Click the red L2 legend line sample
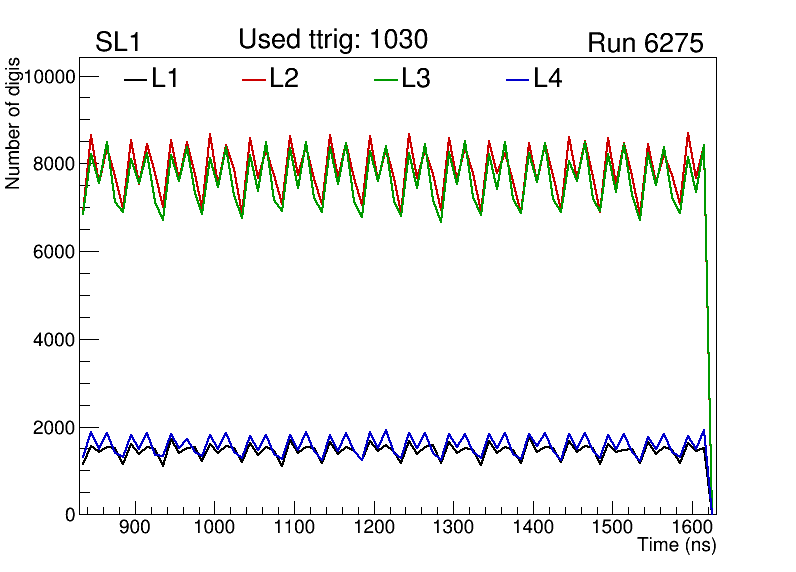 pyautogui.click(x=254, y=79)
